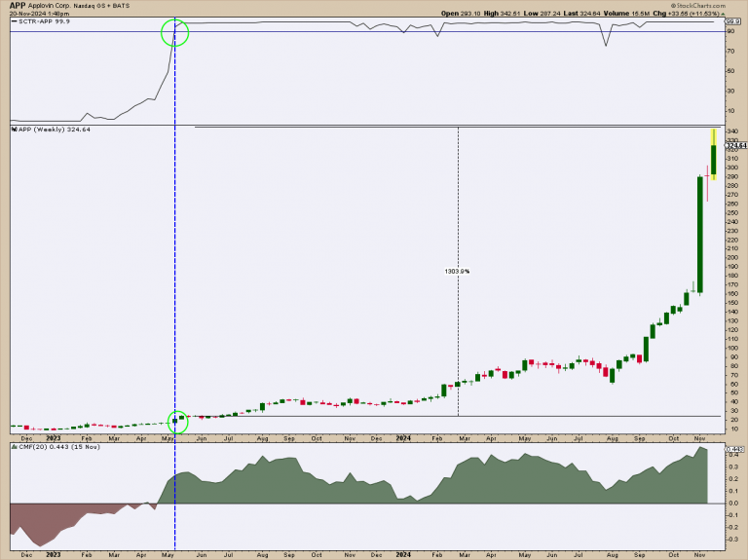This screenshot has width=748, height=560.
Task: Click the 324.64 last price tag on axis
Action: 736,145
